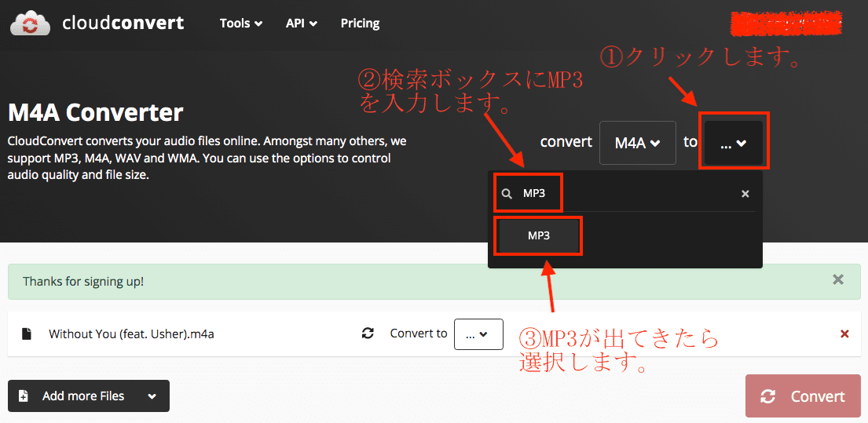Dismiss the 'Thanks for signing up!' notice
This screenshot has width=868, height=423.
[838, 280]
